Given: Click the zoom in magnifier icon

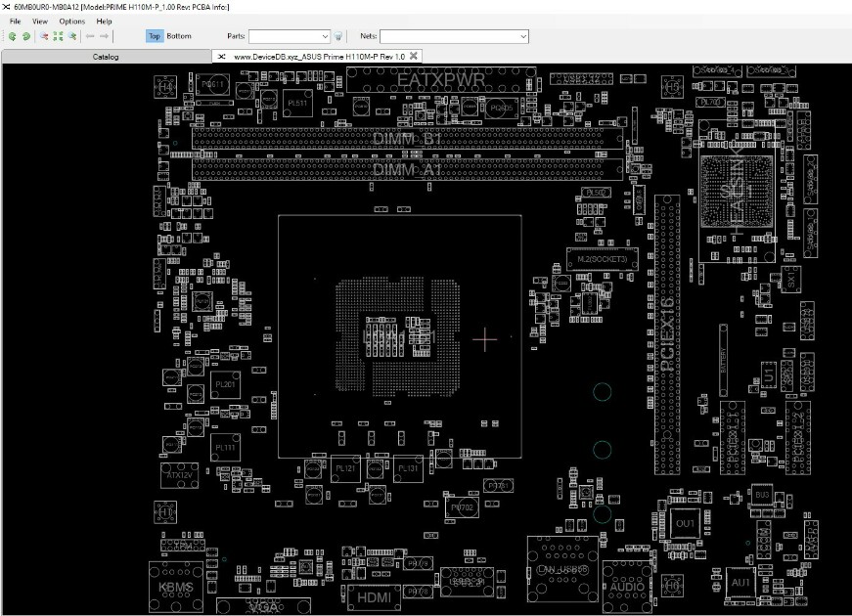Looking at the screenshot, I should coord(72,36).
